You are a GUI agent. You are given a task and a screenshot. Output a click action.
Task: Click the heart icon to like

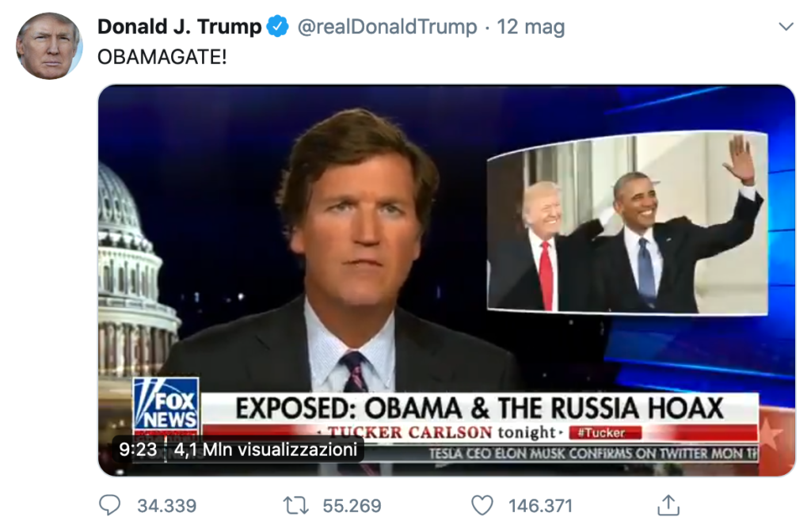point(483,505)
